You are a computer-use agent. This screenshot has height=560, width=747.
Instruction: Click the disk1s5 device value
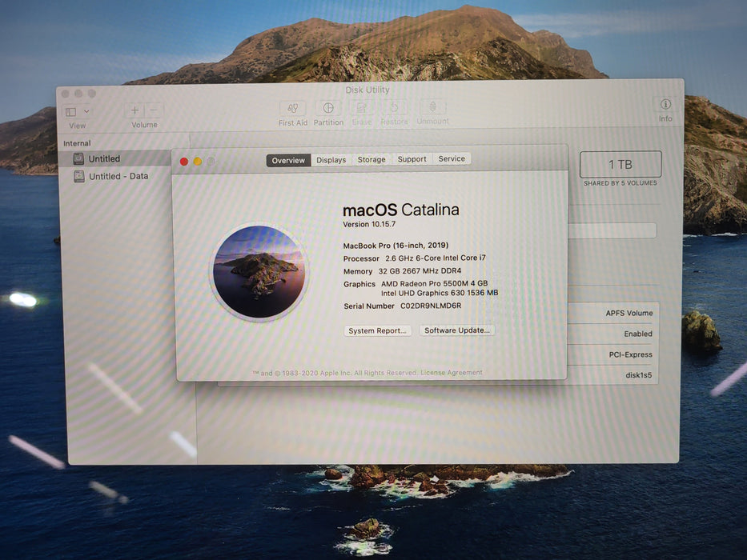pyautogui.click(x=638, y=375)
